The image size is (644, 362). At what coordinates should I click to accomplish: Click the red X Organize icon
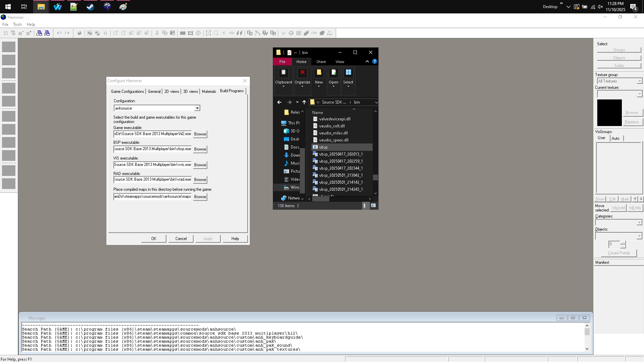[x=302, y=73]
